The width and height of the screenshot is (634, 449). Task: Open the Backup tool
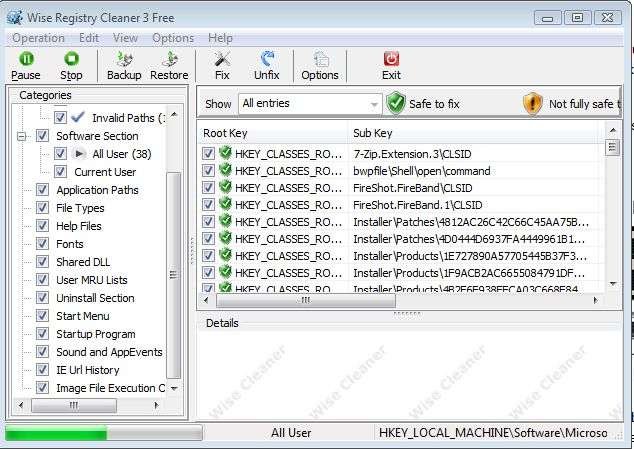click(124, 66)
